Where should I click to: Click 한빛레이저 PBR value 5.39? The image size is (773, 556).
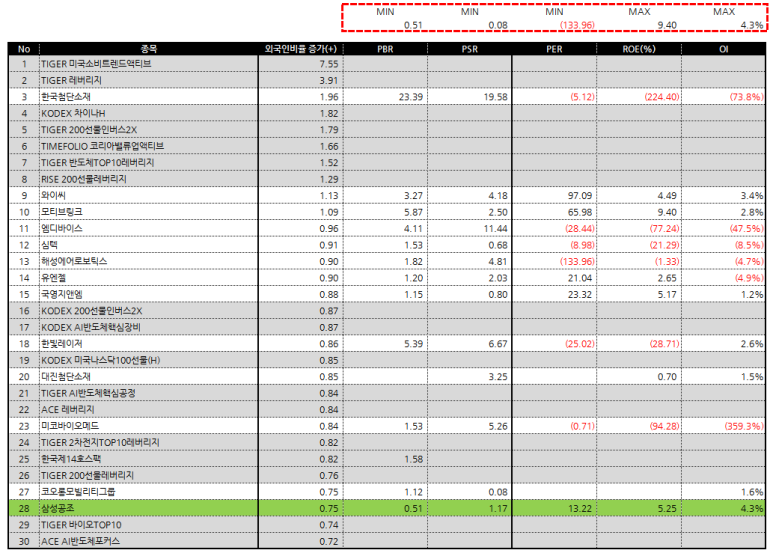click(413, 344)
